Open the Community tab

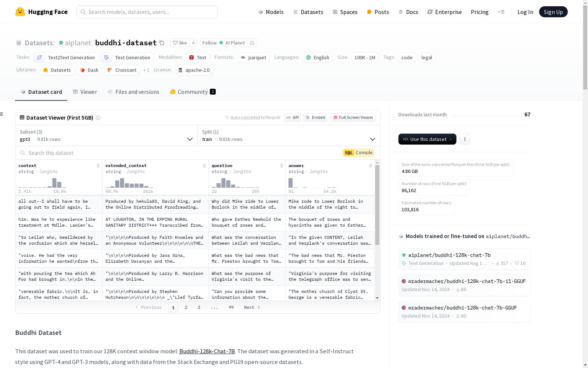pos(193,92)
